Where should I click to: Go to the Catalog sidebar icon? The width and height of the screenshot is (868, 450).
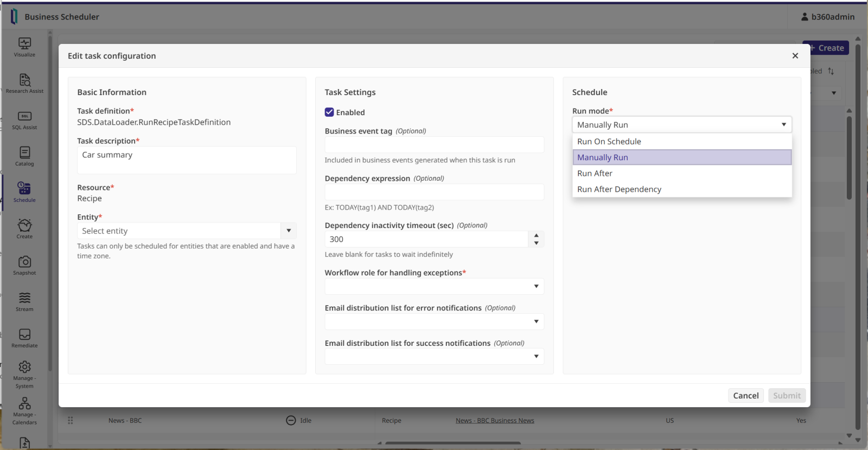[x=24, y=153]
